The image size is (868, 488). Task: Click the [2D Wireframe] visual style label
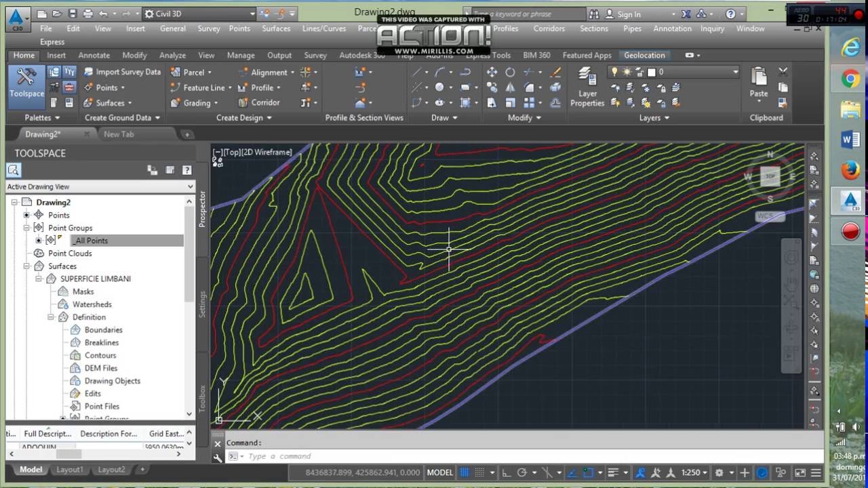(x=267, y=152)
